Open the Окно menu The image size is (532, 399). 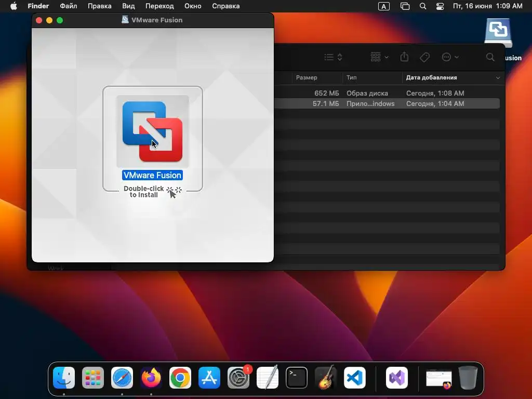(193, 6)
